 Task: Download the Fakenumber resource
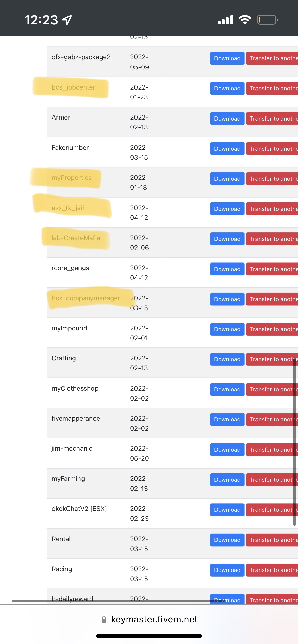point(227,149)
